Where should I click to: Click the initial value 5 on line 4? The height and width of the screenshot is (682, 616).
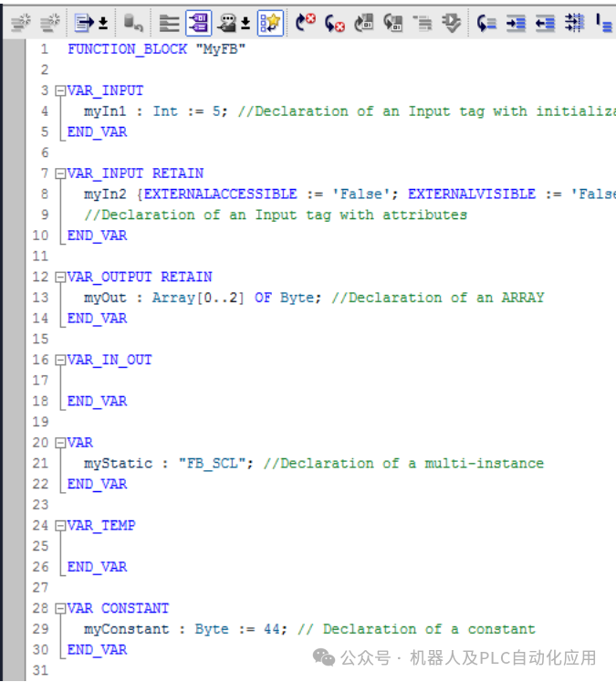(216, 111)
